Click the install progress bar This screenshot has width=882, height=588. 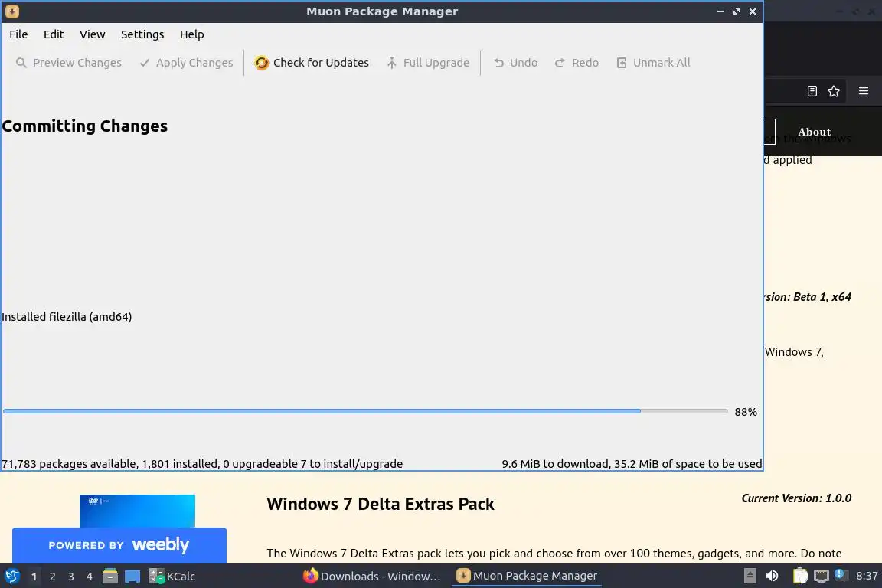(366, 411)
